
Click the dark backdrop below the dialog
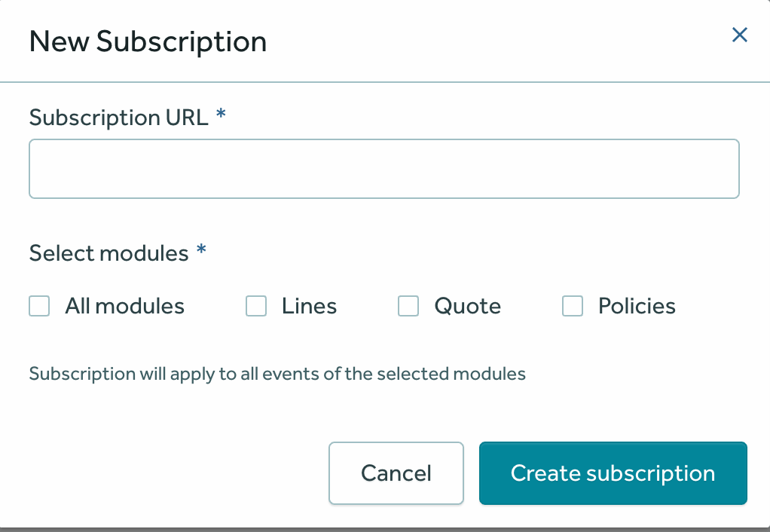tap(385, 530)
